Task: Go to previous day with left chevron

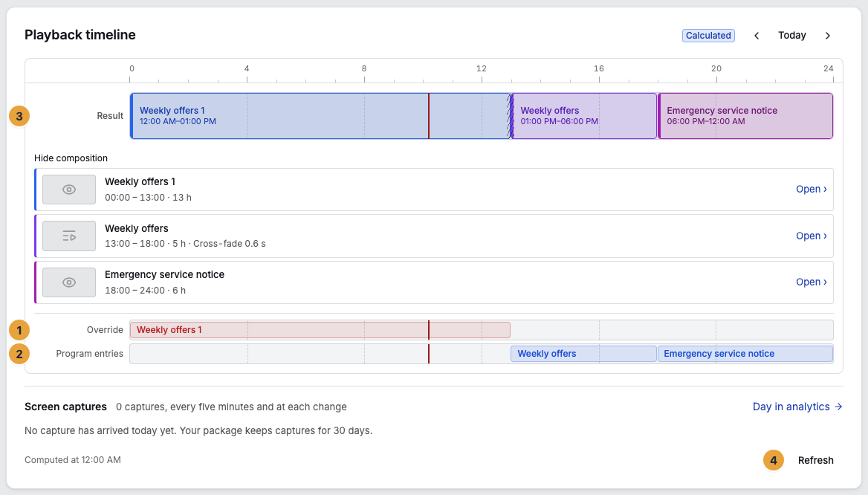Action: point(757,36)
